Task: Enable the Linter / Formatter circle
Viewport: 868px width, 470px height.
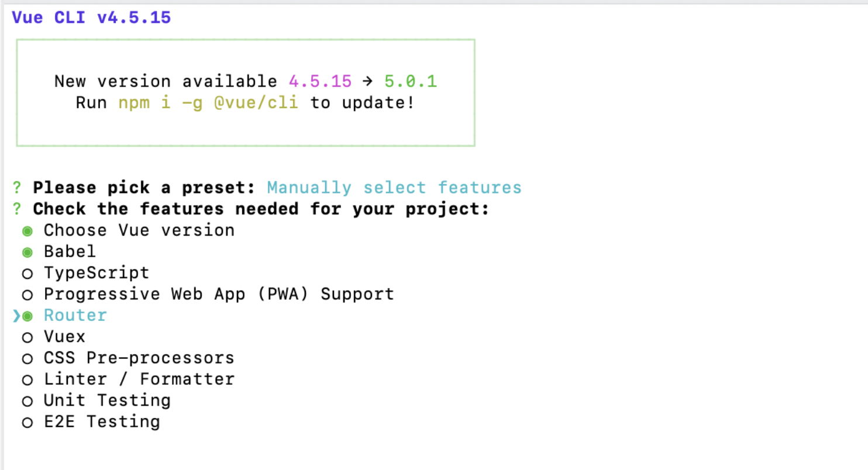Action: pos(27,380)
